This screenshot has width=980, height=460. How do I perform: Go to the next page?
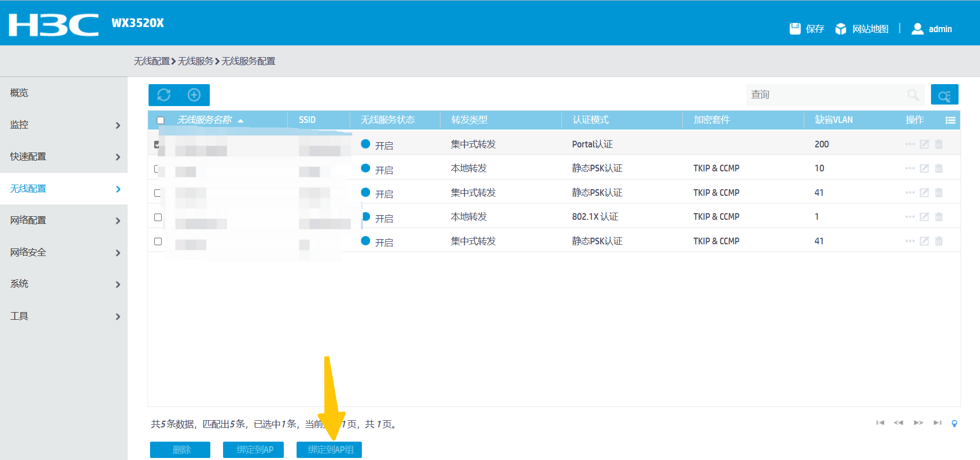[918, 423]
